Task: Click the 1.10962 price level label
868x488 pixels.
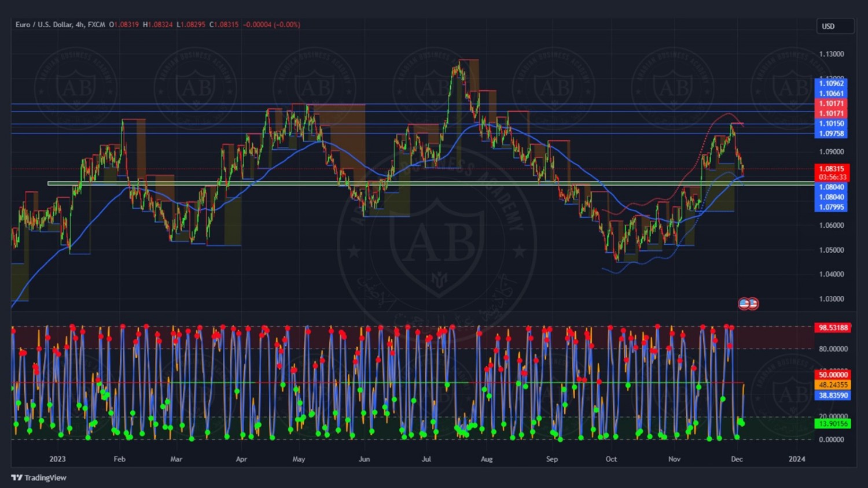Action: pos(831,83)
